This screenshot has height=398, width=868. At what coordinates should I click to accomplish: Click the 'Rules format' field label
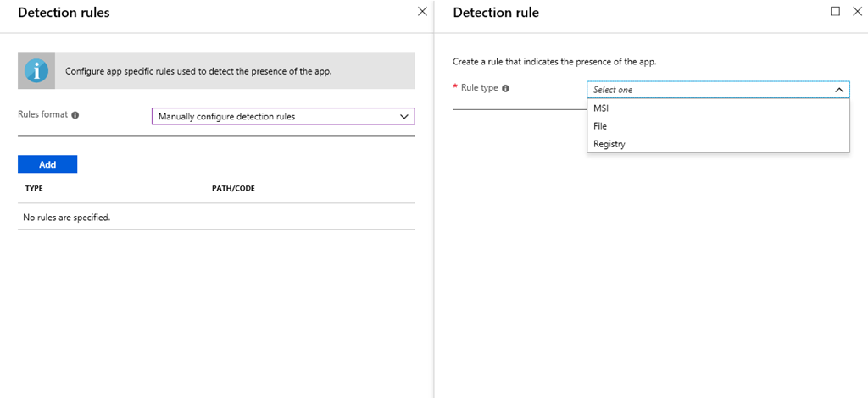(43, 115)
